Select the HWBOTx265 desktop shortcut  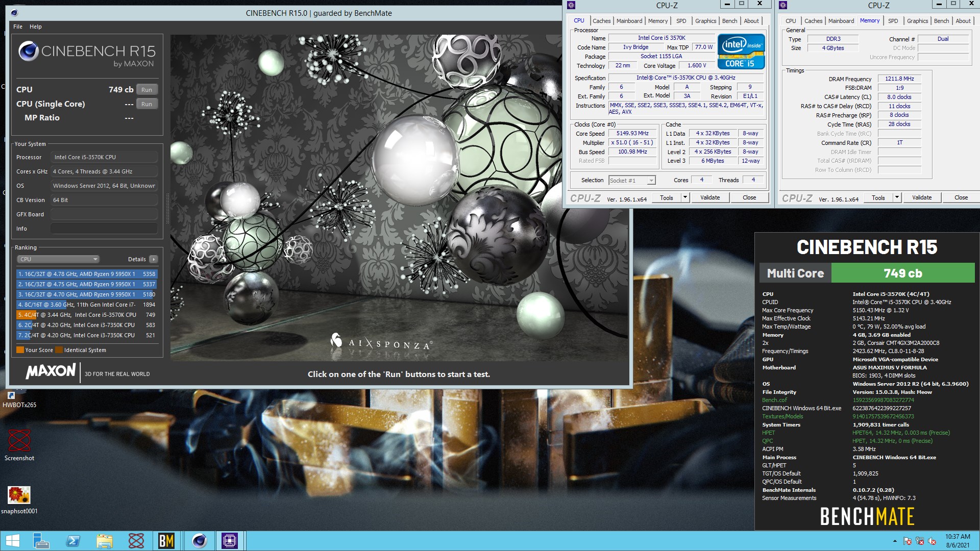tap(19, 400)
